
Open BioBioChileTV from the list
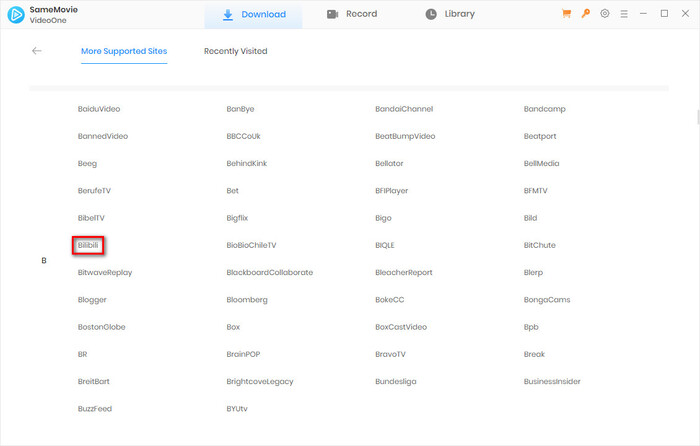(251, 245)
